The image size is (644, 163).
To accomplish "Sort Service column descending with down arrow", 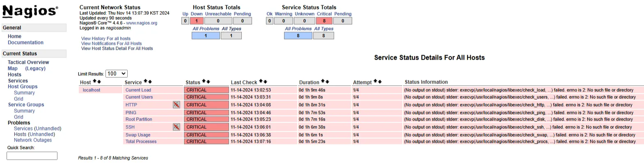I will coord(150,81).
